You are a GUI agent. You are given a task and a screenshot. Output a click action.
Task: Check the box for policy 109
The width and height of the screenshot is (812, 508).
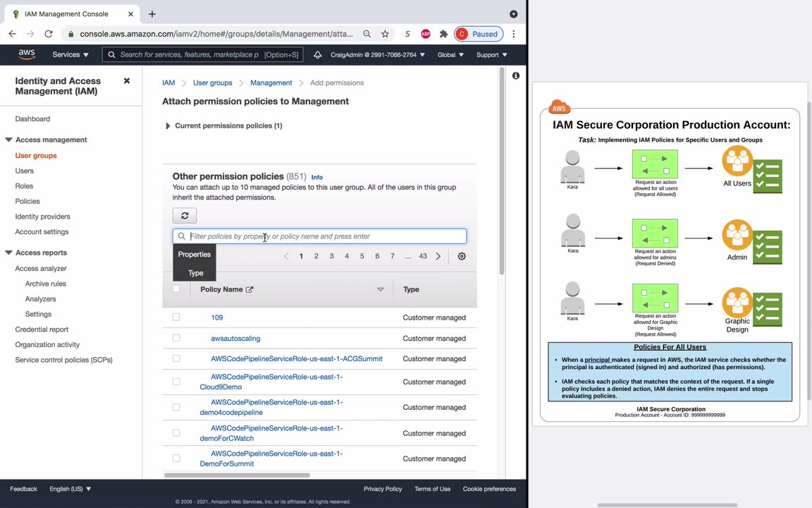(x=176, y=317)
